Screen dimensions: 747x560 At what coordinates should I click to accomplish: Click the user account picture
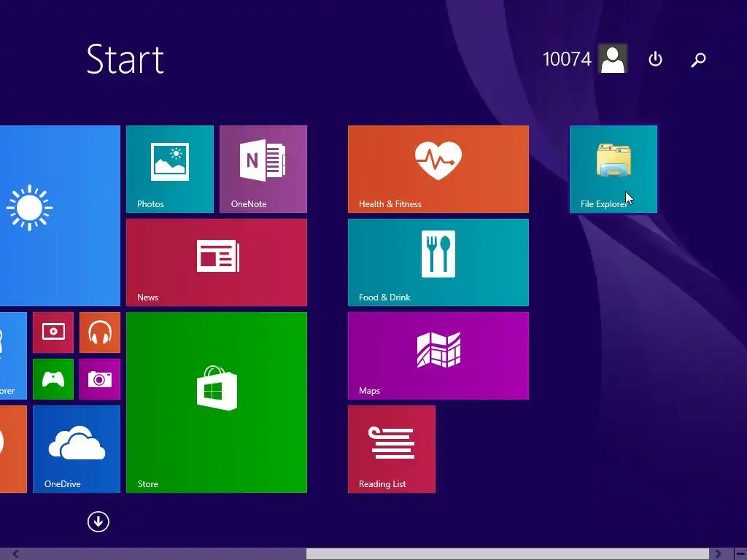point(613,58)
